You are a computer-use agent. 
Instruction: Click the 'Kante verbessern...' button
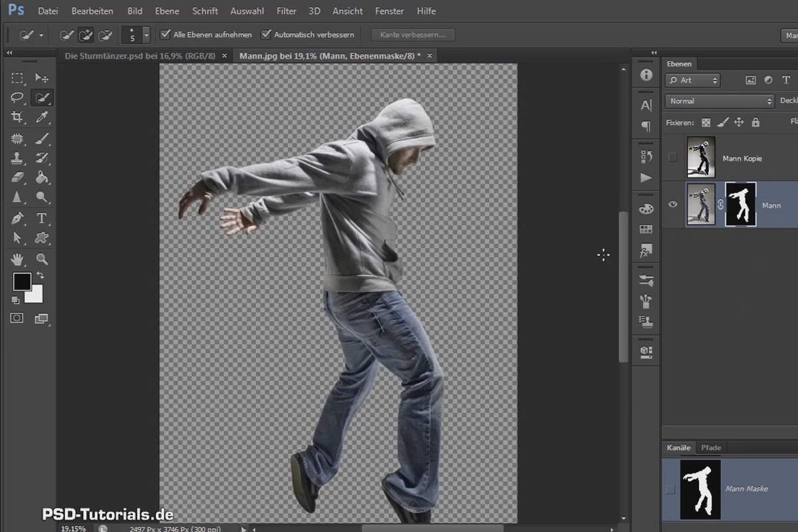(412, 35)
